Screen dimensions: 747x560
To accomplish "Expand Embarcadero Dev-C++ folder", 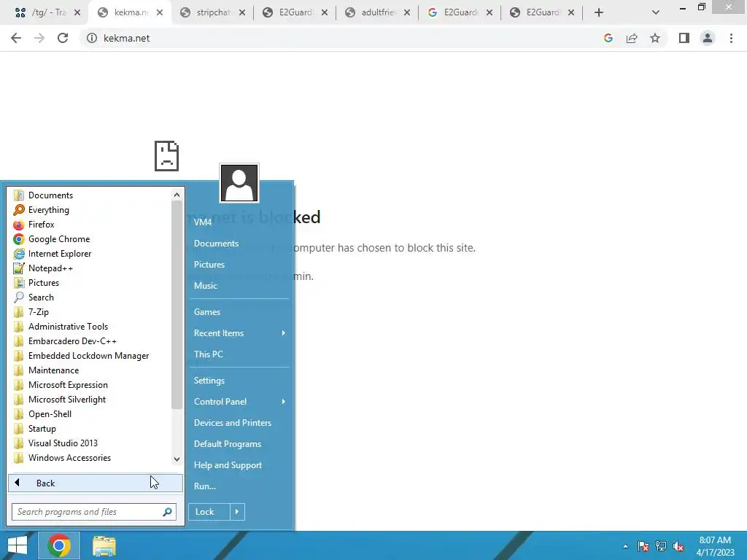I will click(72, 341).
